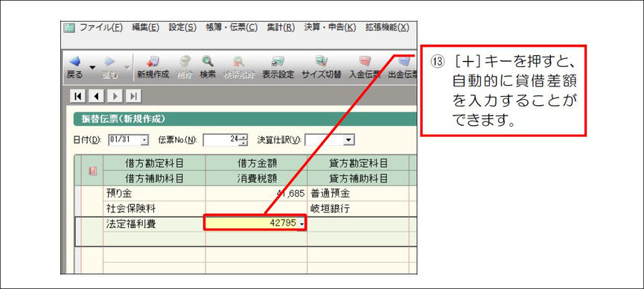Click the 日付 field showing 01/31
The height and width of the screenshot is (289, 644).
pyautogui.click(x=124, y=140)
